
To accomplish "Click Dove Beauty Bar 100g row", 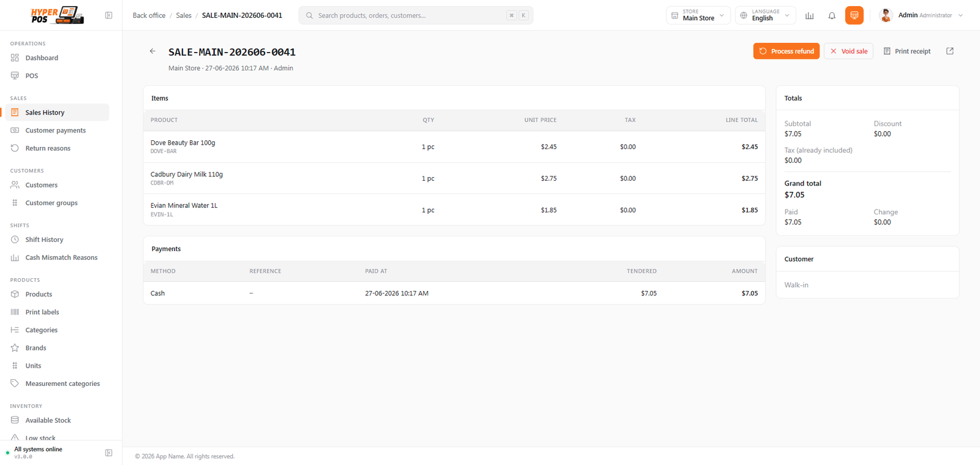I will click(454, 146).
